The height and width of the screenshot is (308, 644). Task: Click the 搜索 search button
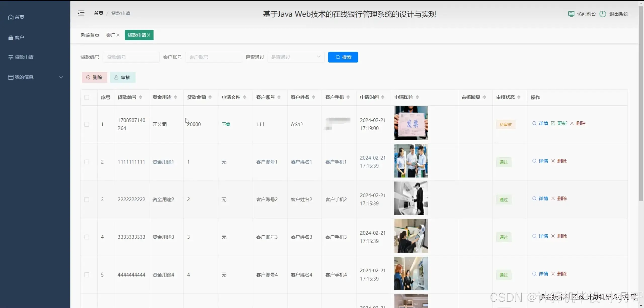[x=343, y=57]
